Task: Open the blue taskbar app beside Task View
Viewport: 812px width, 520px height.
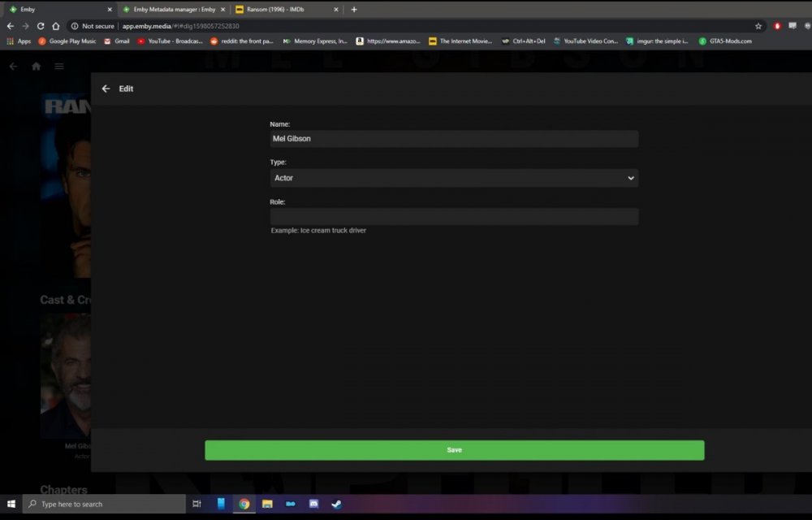Action: tap(221, 504)
